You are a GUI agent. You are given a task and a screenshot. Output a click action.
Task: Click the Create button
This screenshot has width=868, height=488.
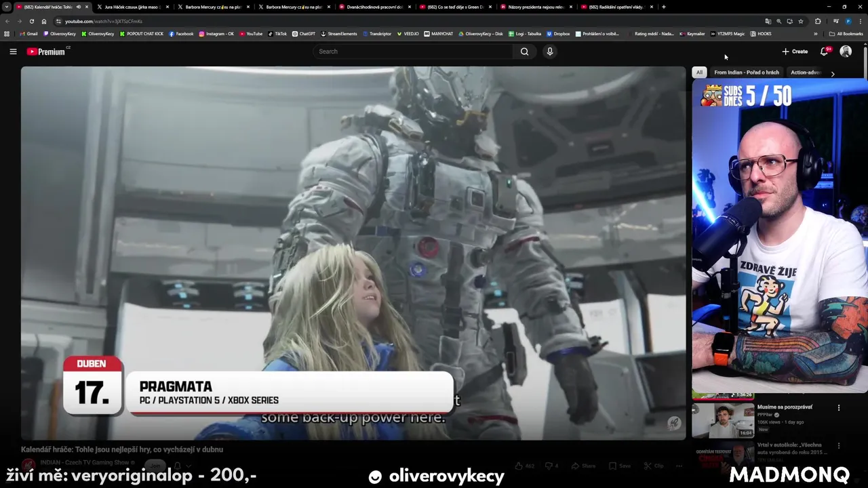[795, 52]
